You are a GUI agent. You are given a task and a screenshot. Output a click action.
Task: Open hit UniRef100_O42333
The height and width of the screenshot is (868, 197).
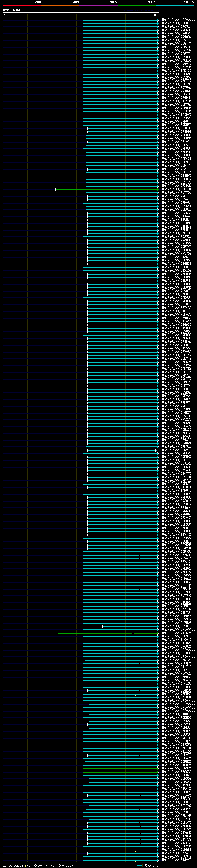point(176,785)
